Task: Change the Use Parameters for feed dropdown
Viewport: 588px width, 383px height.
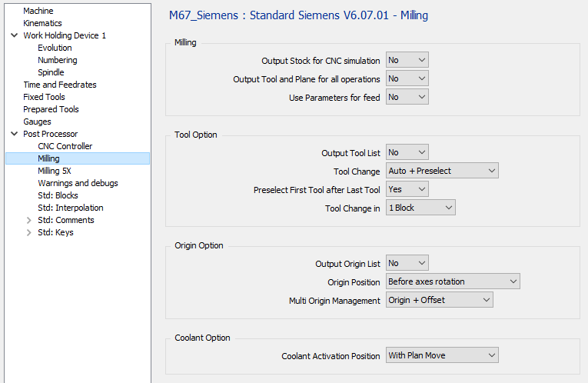Action: click(407, 97)
